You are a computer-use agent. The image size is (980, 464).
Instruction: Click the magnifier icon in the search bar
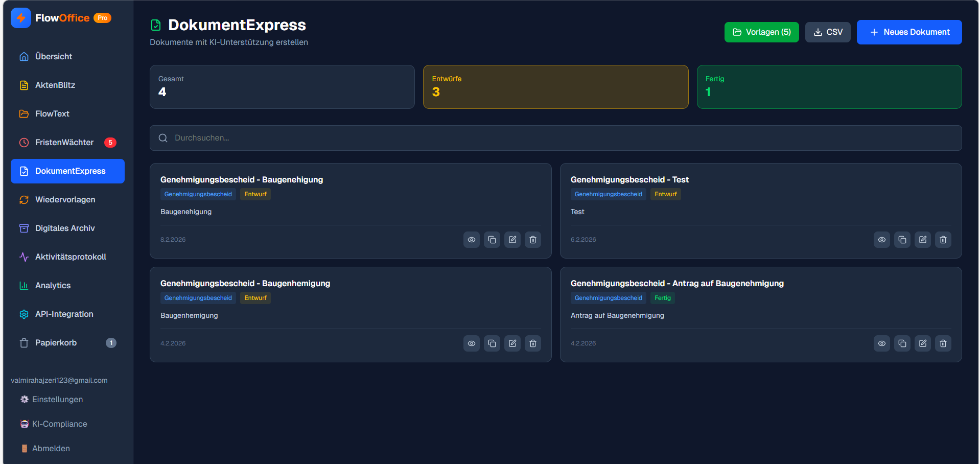pyautogui.click(x=162, y=137)
